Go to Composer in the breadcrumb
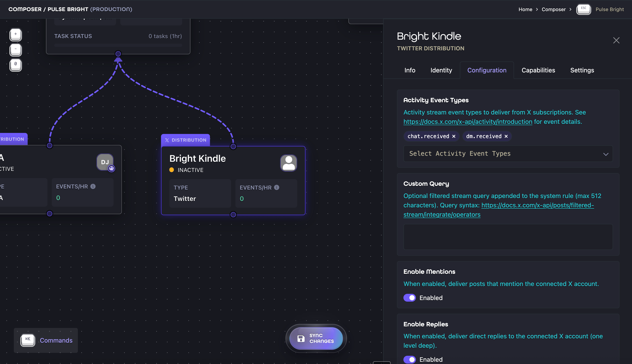The width and height of the screenshot is (632, 364). (x=554, y=9)
